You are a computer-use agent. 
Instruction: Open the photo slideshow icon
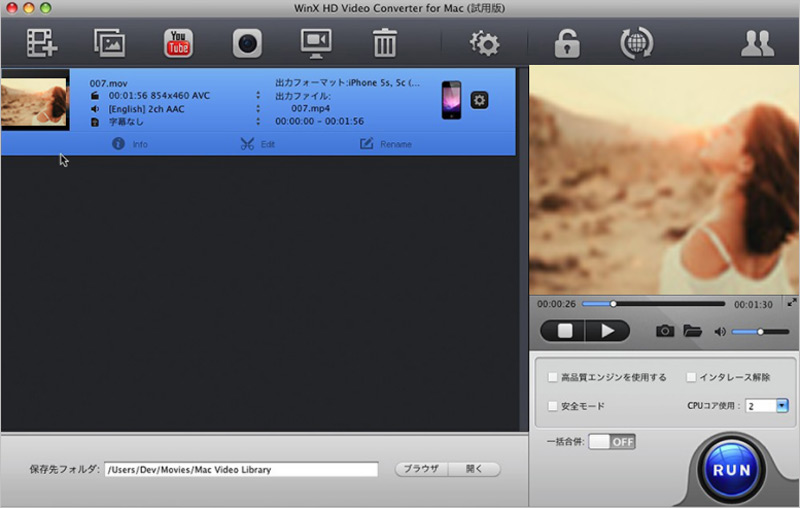(x=109, y=43)
